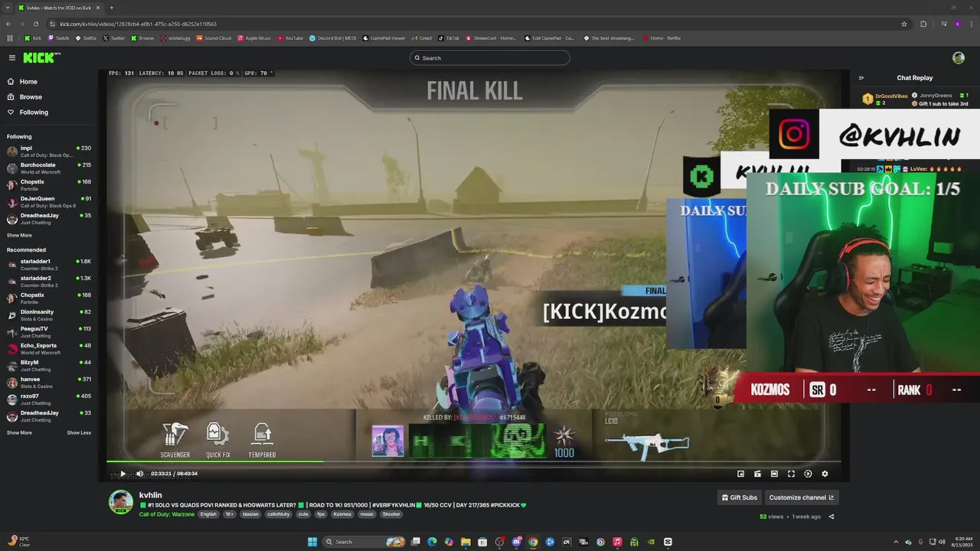This screenshot has height=551, width=980.
Task: Open the video player settings gear
Action: point(825,474)
